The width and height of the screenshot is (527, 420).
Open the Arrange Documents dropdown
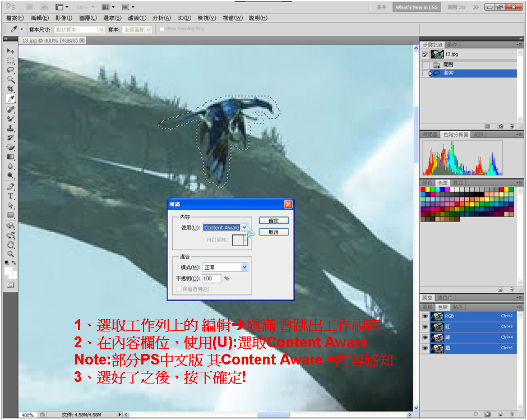pos(108,7)
